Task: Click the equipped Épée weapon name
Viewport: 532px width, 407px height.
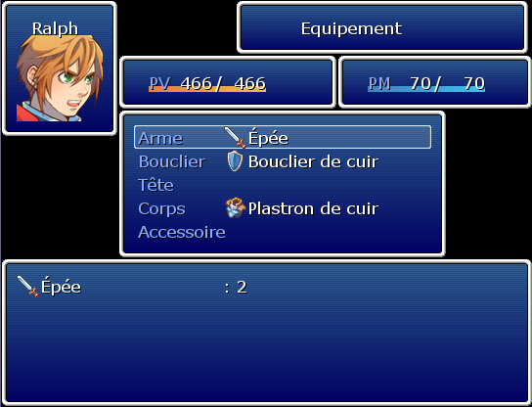Action: 268,137
